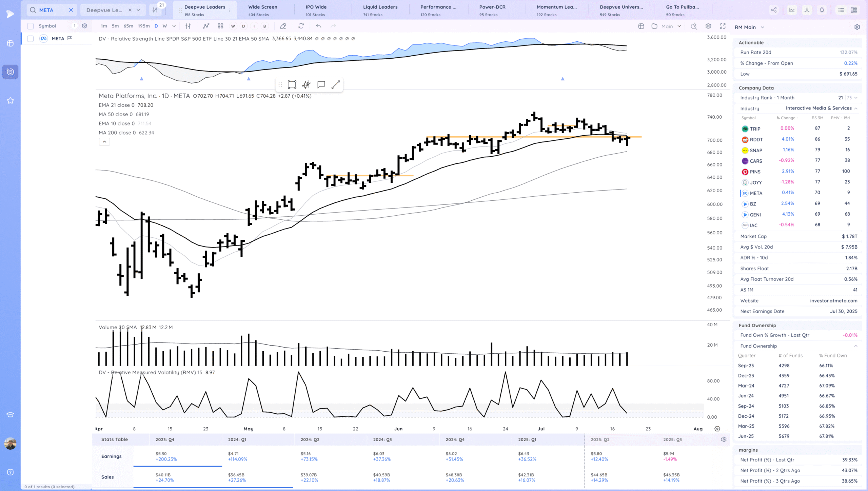This screenshot has width=868, height=491.
Task: Click the indicators line-graph icon
Action: coord(206,26)
